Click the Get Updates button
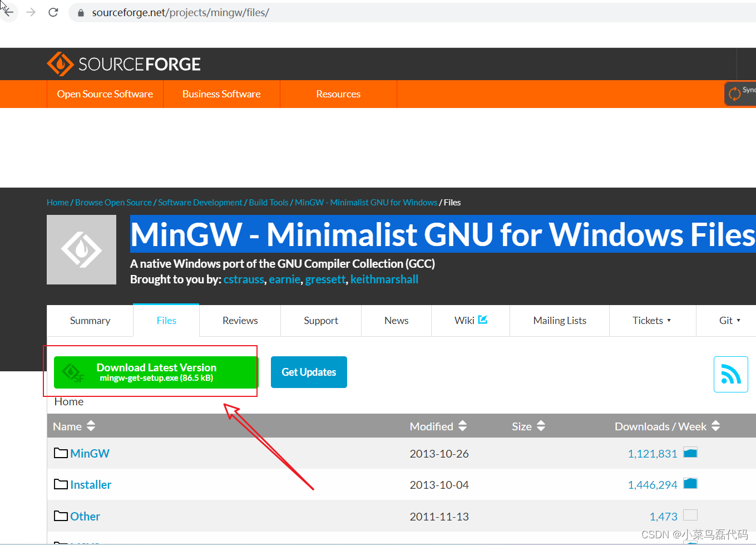Screen dimensions: 756x545 pos(309,372)
